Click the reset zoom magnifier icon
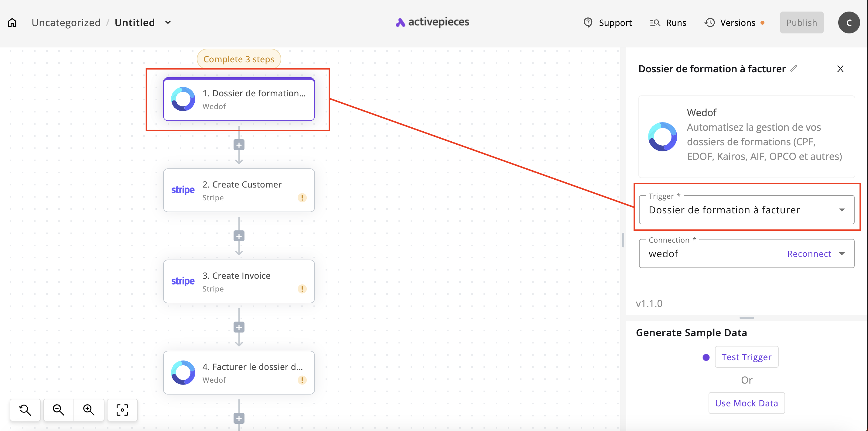868x431 pixels. (25, 410)
